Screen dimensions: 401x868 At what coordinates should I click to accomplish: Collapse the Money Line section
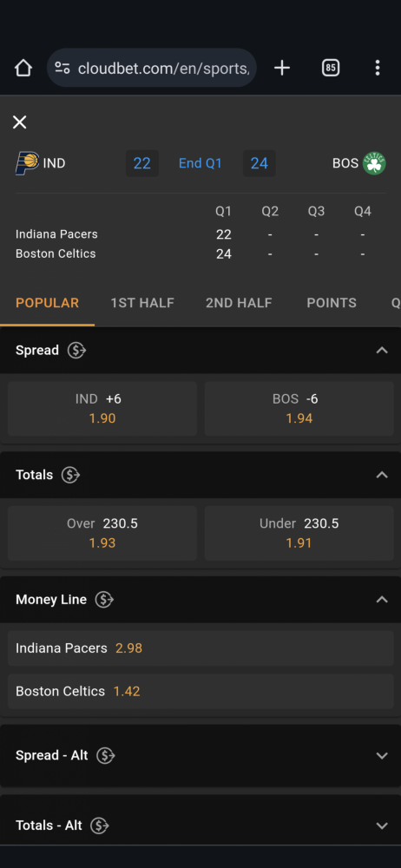pyautogui.click(x=382, y=600)
